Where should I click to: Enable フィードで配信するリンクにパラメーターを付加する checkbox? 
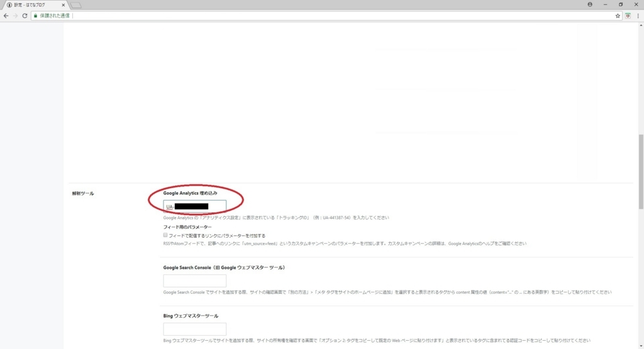coord(165,235)
